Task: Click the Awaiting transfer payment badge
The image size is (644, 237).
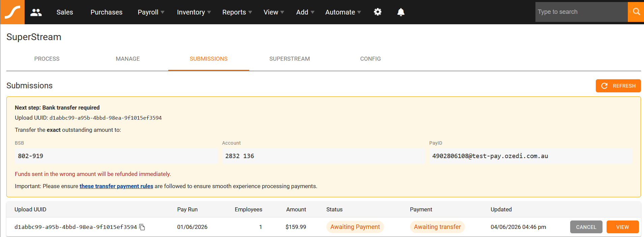Action: (437, 227)
